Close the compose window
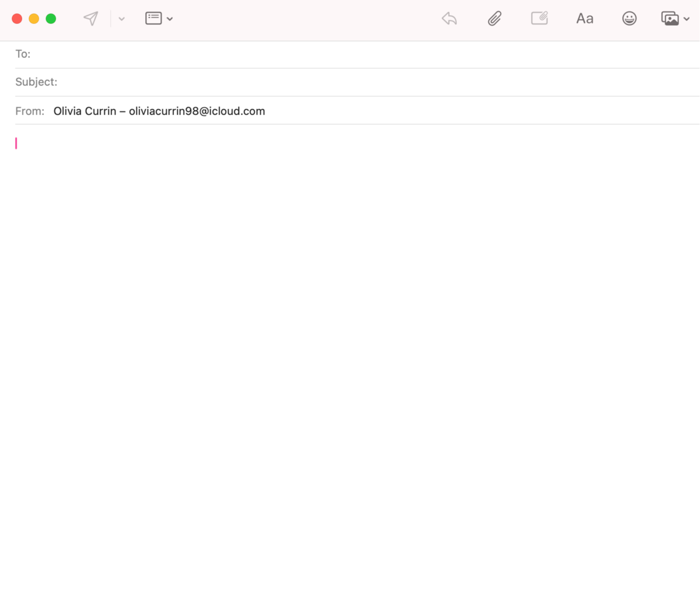Viewport: 700px width, 613px height. coord(17,19)
